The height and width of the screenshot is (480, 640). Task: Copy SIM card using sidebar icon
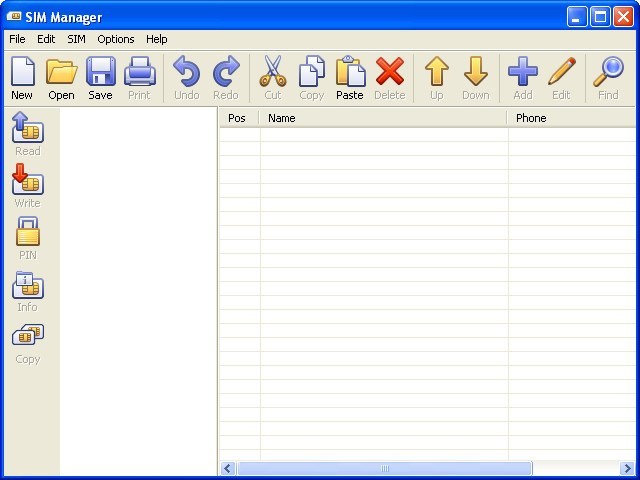click(x=28, y=343)
